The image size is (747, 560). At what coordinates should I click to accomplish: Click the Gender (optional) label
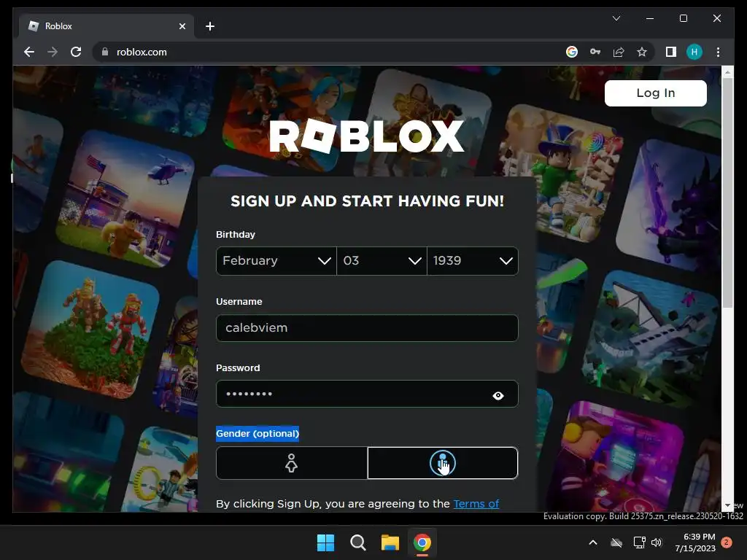pyautogui.click(x=258, y=434)
